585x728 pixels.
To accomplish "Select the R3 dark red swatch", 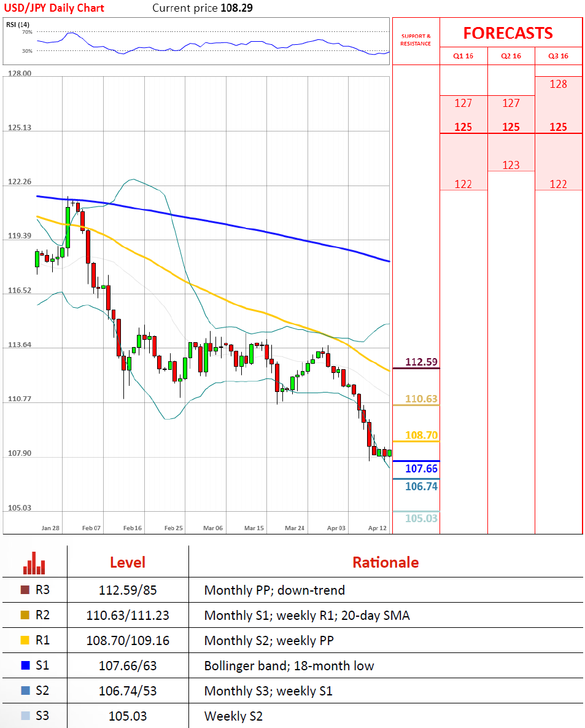I will click(25, 590).
